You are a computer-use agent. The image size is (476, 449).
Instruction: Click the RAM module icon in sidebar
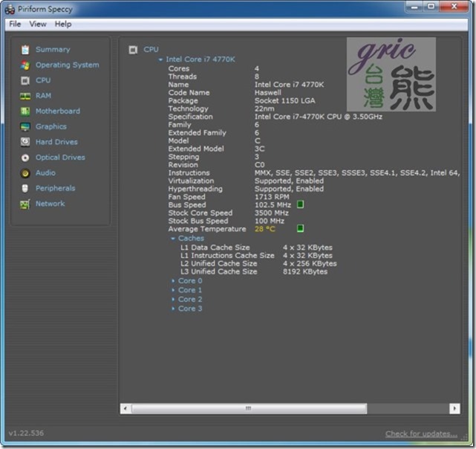pyautogui.click(x=25, y=96)
